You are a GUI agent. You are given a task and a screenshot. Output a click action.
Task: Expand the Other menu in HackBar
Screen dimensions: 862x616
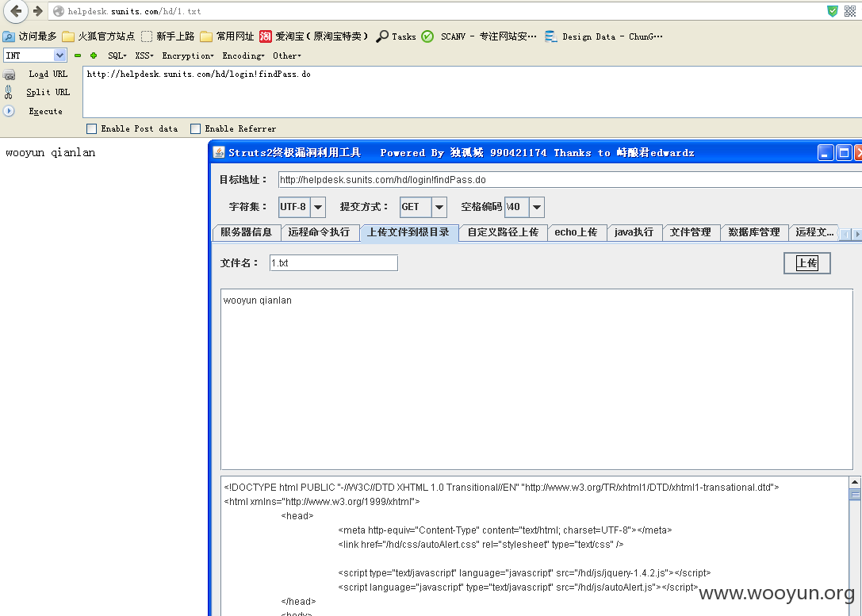[x=286, y=55]
